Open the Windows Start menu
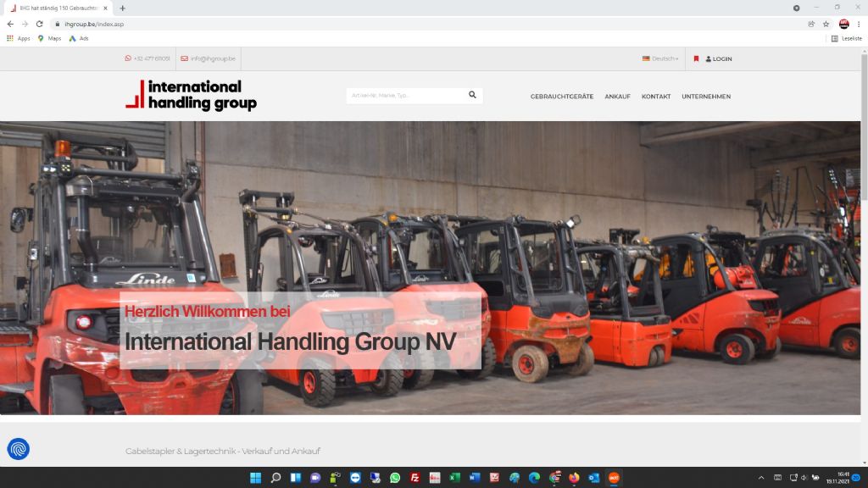 [255, 478]
